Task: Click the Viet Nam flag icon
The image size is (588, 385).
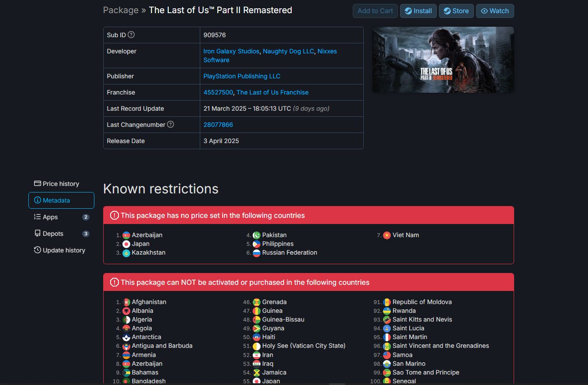Action: pyautogui.click(x=387, y=235)
